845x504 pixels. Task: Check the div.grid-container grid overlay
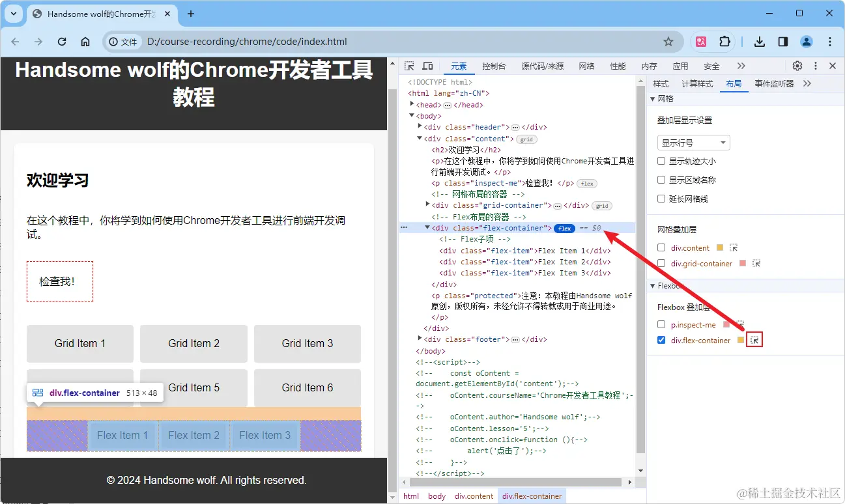[x=661, y=264]
